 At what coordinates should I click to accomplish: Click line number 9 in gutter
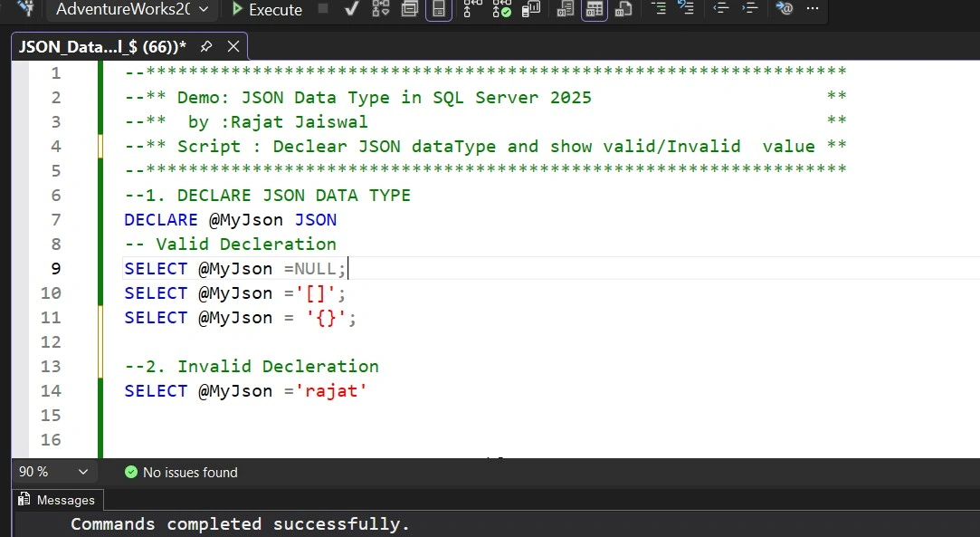(55, 269)
